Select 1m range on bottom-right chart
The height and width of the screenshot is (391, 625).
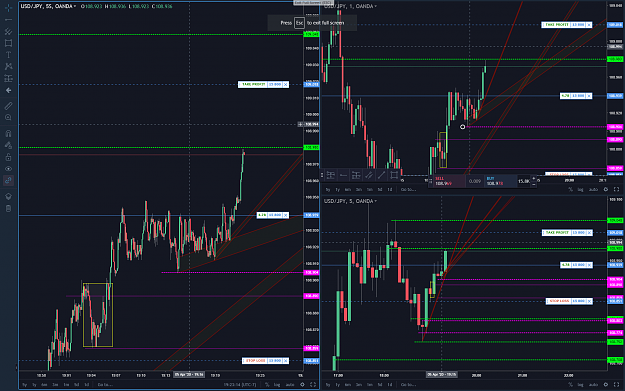(369, 385)
